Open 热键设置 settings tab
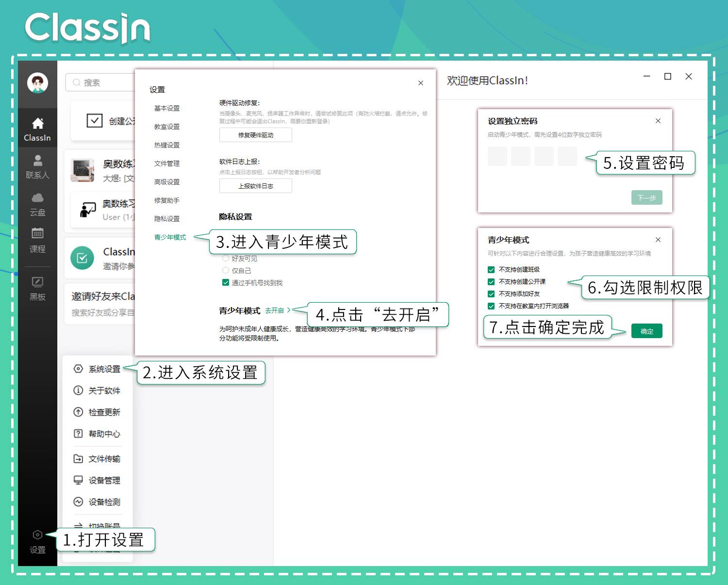Image resolution: width=728 pixels, height=585 pixels. (167, 145)
